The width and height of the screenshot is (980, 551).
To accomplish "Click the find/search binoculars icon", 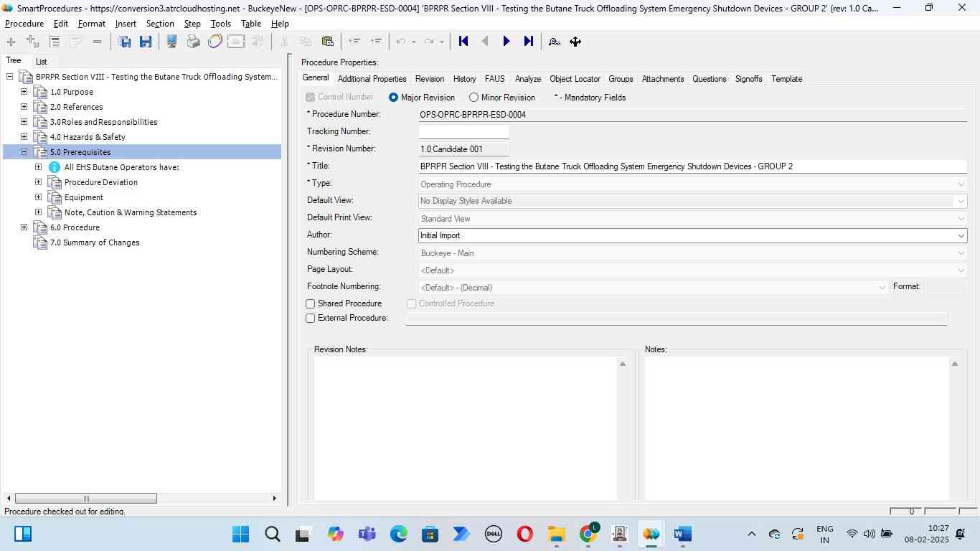I will point(554,42).
